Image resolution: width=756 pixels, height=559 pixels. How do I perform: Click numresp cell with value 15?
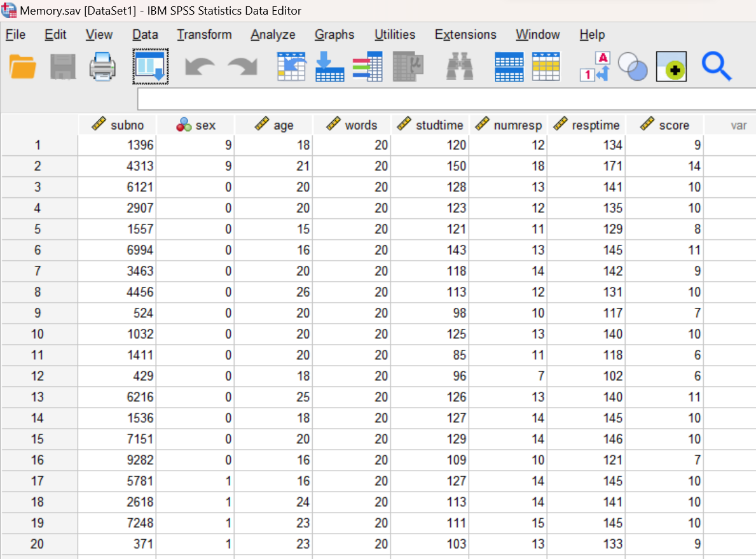(508, 523)
